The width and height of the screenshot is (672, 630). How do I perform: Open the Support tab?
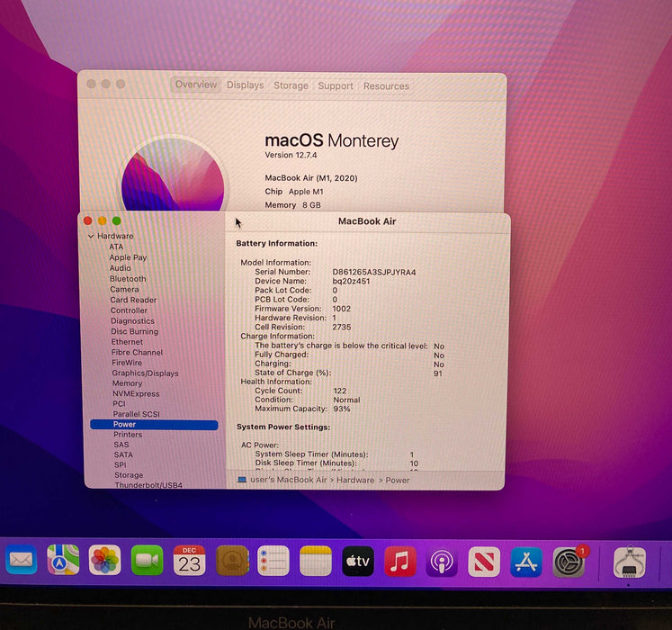(336, 85)
